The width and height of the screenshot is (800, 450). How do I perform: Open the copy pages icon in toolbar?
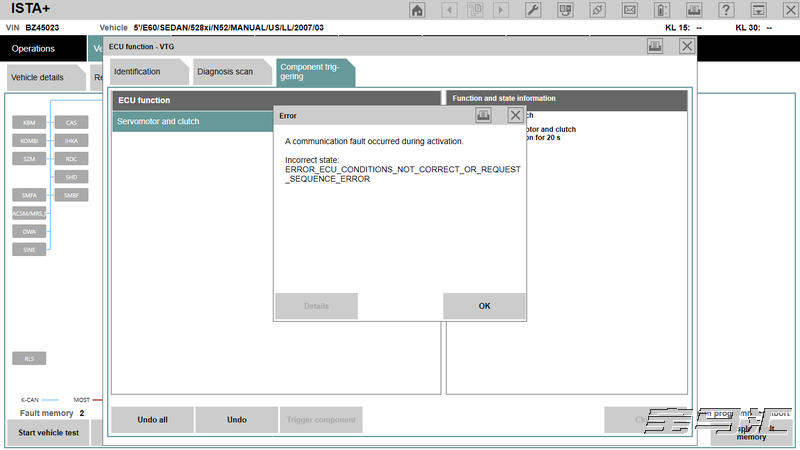click(x=475, y=10)
